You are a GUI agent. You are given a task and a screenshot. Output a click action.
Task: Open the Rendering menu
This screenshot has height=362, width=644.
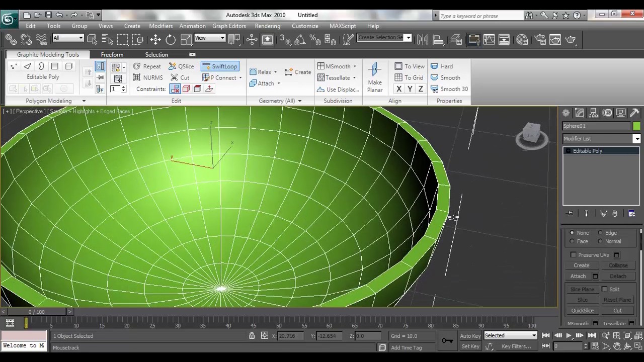pyautogui.click(x=268, y=26)
